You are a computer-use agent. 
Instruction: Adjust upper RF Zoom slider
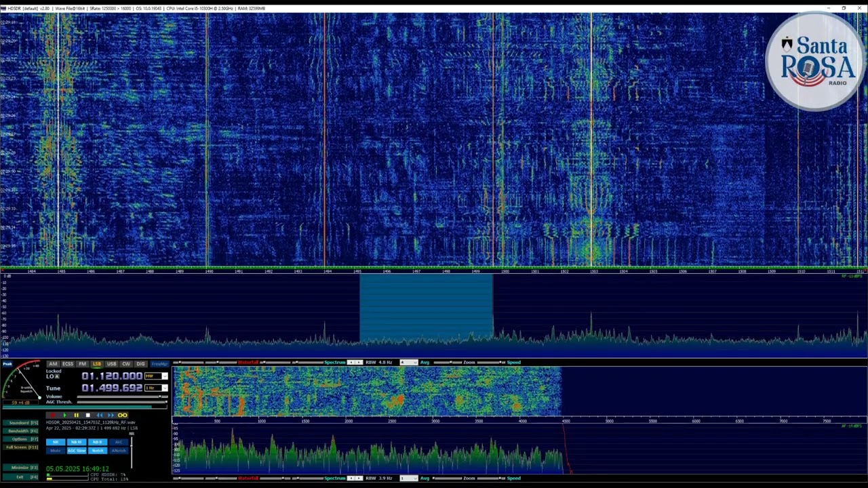point(448,363)
